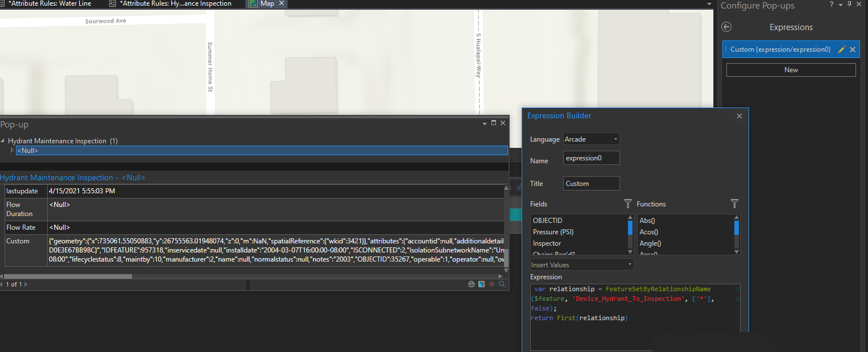Click the back arrow in Configure Pop-ups
The height and width of the screenshot is (352, 868).
[x=726, y=27]
